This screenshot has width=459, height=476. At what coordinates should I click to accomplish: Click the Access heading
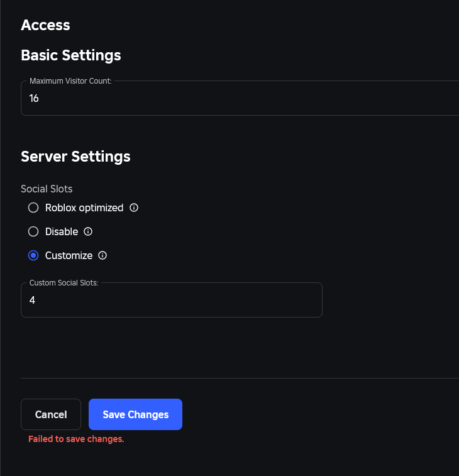click(x=45, y=25)
